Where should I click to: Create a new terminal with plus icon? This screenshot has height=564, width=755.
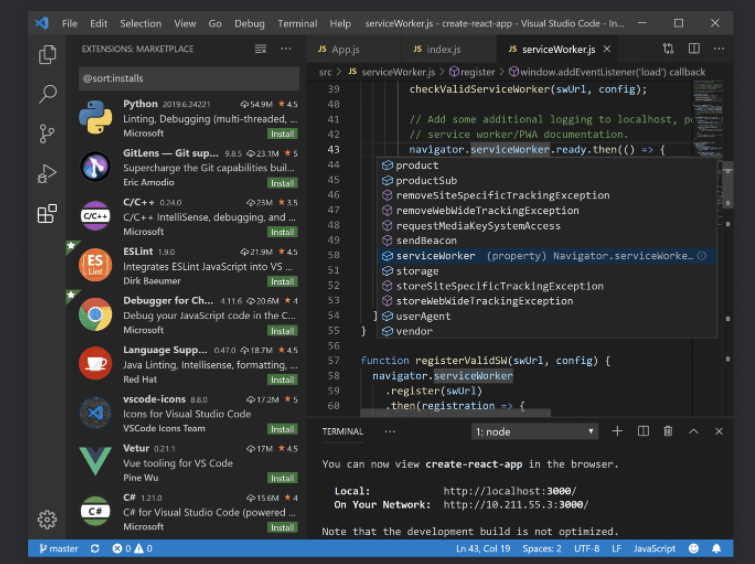(617, 431)
